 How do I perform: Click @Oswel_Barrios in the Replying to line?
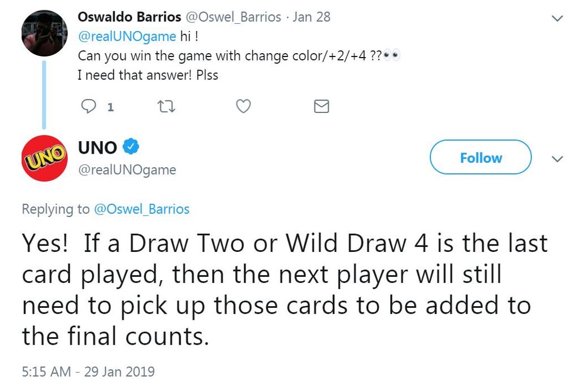click(x=142, y=209)
